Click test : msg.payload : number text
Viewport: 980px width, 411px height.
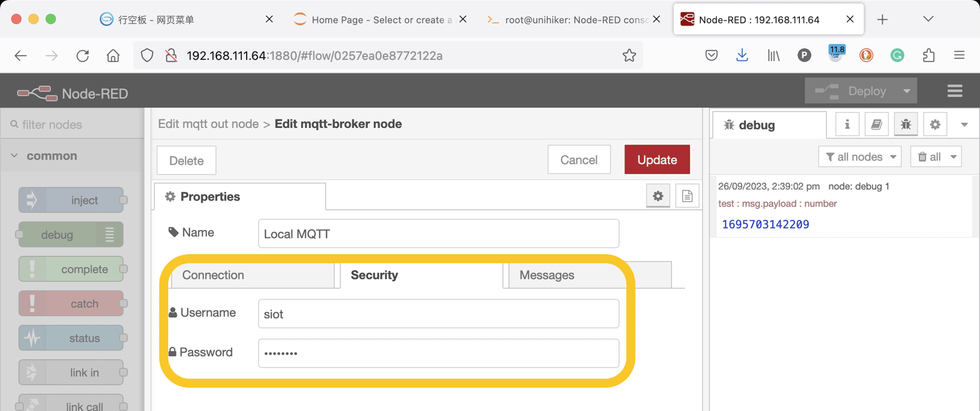click(x=777, y=203)
